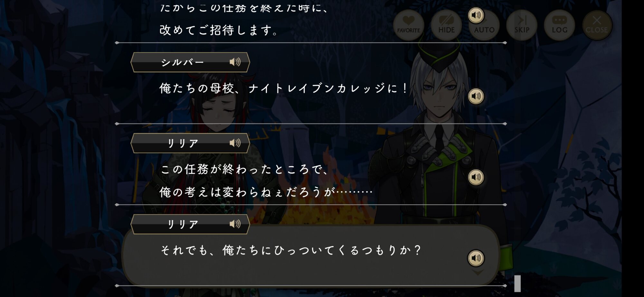The image size is (644, 297).
Task: Play round speaker above AUTO button
Action: (476, 15)
